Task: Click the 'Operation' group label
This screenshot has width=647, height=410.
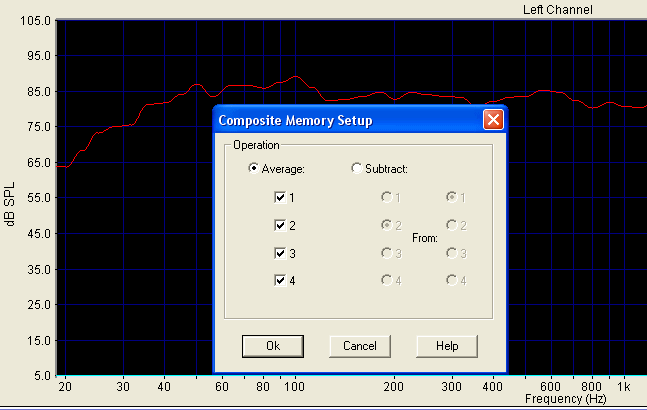Action: click(256, 145)
